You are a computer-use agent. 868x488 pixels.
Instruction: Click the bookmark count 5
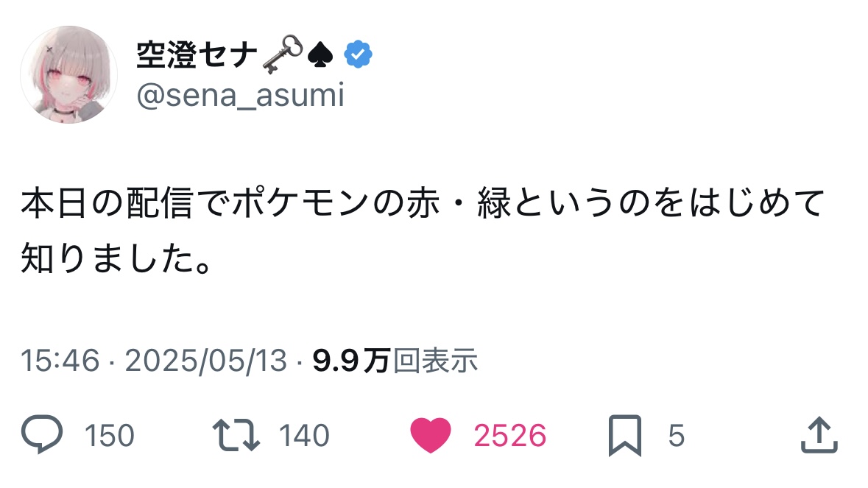pos(676,436)
